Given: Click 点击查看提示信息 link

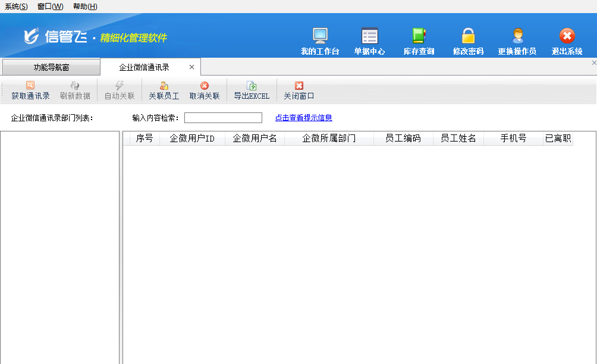Looking at the screenshot, I should click(x=303, y=118).
